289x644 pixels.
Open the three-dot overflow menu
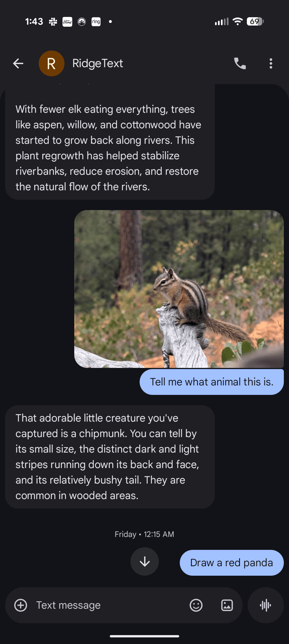[x=270, y=63]
